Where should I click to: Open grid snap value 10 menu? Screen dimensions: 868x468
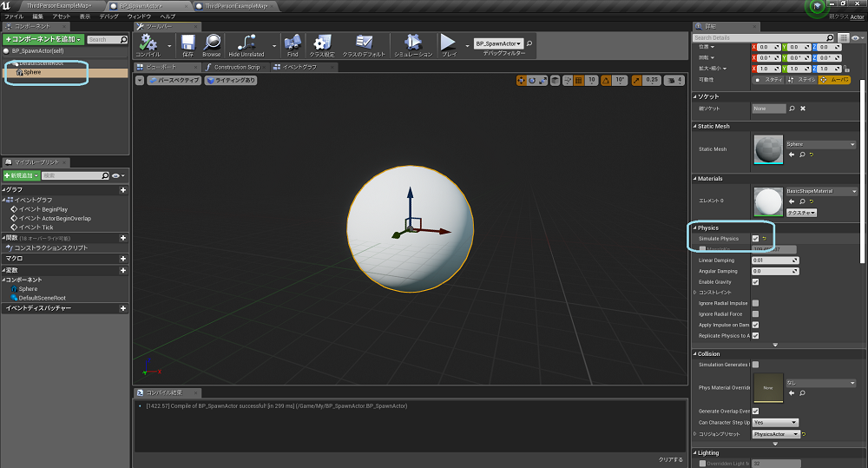click(x=591, y=80)
